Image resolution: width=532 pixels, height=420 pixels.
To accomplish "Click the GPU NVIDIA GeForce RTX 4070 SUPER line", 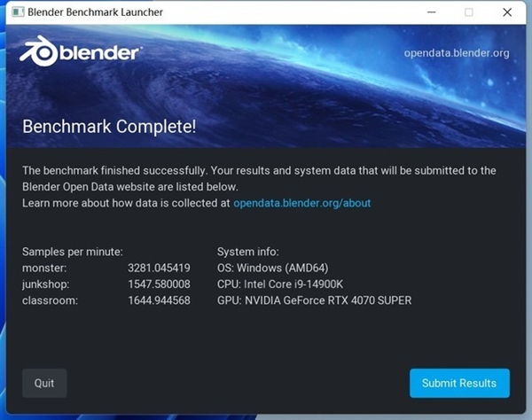I will tap(314, 300).
